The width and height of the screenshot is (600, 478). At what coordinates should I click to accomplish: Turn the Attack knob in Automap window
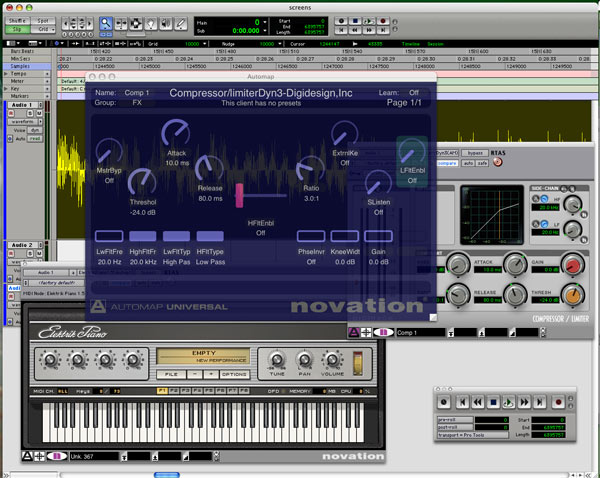pyautogui.click(x=176, y=132)
